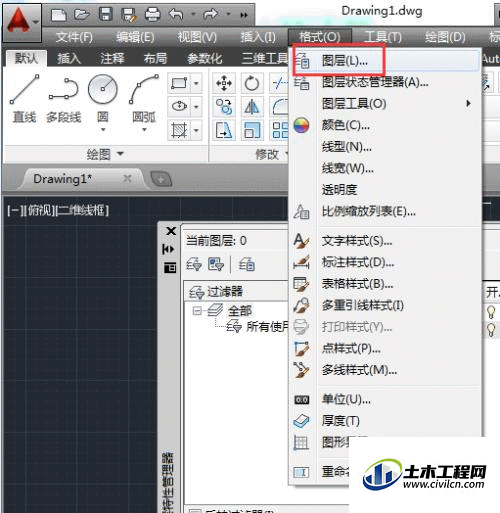The height and width of the screenshot is (513, 500).
Task: Select the Polyline (多段线) tool
Action: (63, 100)
